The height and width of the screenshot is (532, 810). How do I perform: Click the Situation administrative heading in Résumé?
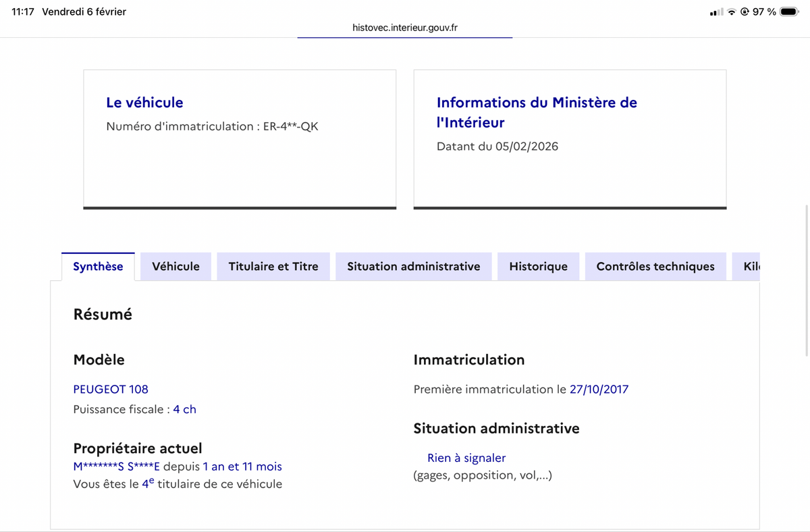point(496,429)
